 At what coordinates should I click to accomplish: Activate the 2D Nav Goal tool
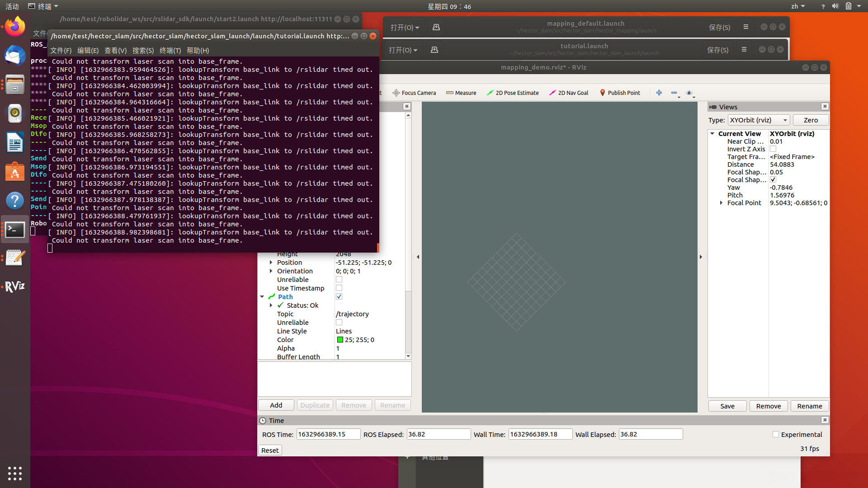click(x=569, y=93)
